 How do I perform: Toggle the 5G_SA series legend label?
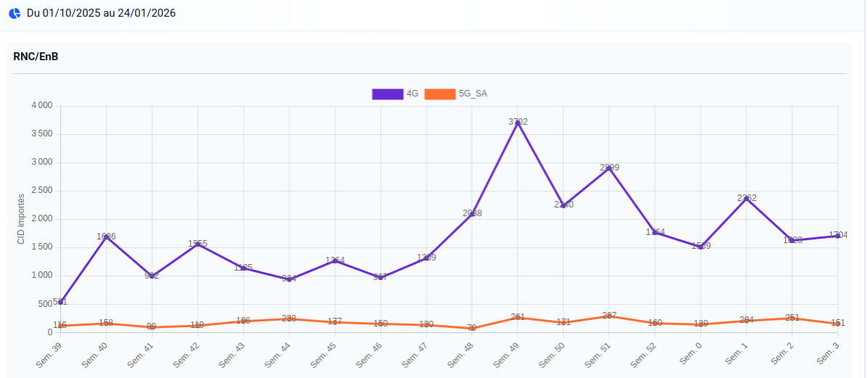[x=473, y=94]
